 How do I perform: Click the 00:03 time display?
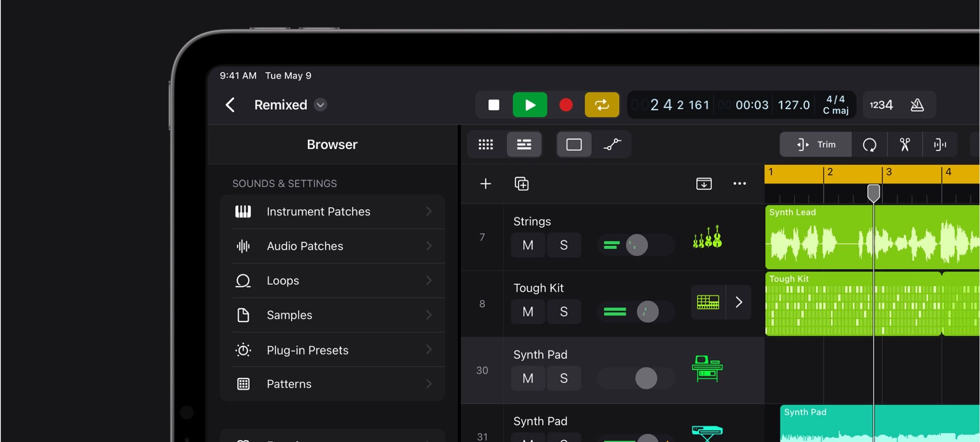click(x=752, y=105)
